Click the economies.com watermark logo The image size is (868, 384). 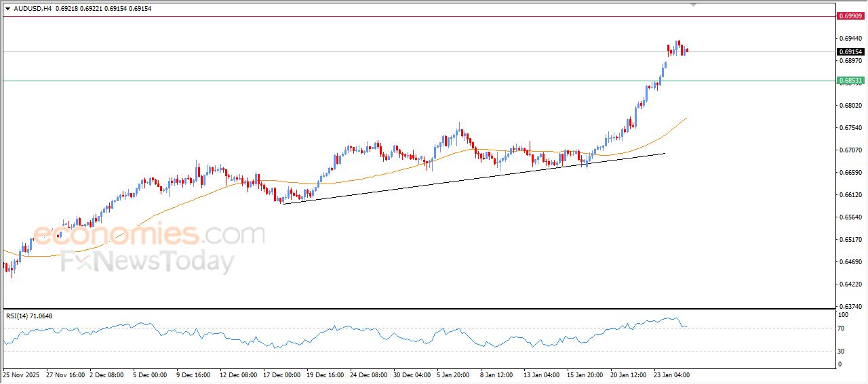[x=149, y=235]
